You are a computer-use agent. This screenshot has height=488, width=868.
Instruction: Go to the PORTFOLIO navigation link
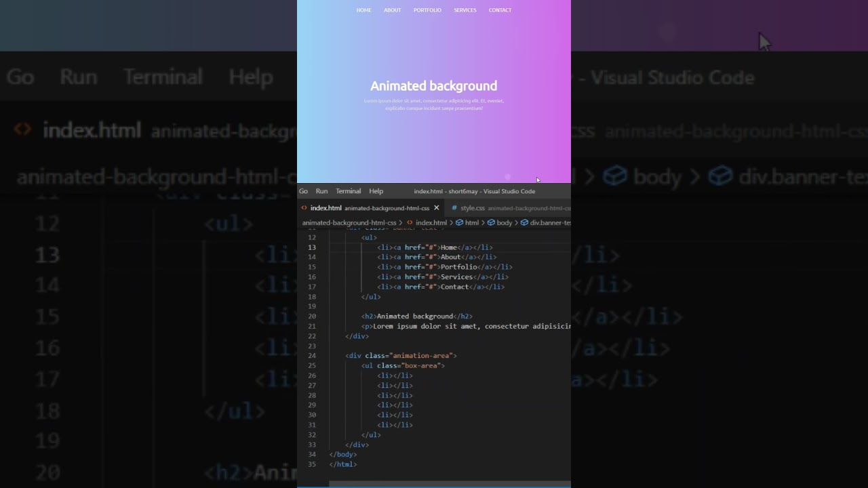(x=427, y=10)
